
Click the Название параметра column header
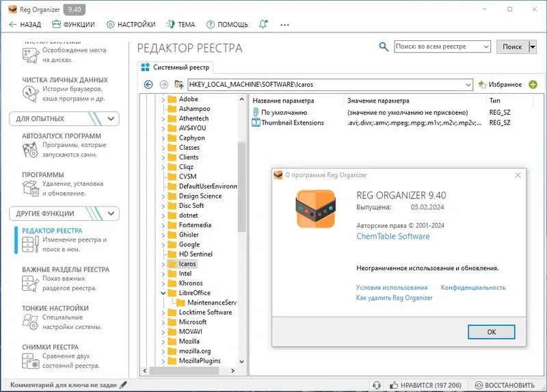coord(283,101)
